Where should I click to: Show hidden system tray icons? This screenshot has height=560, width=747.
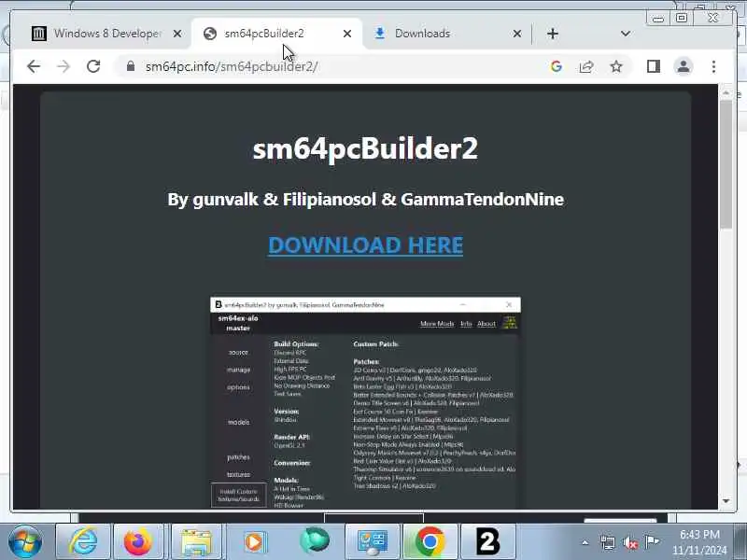point(585,542)
